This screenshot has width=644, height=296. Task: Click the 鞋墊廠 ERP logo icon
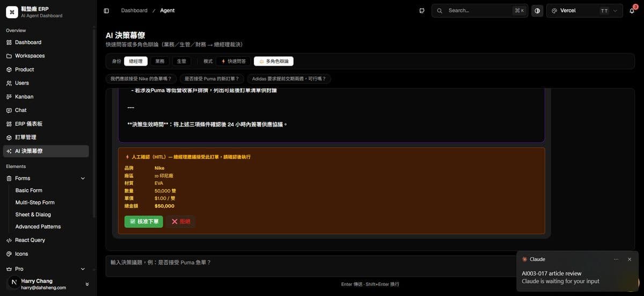12,12
